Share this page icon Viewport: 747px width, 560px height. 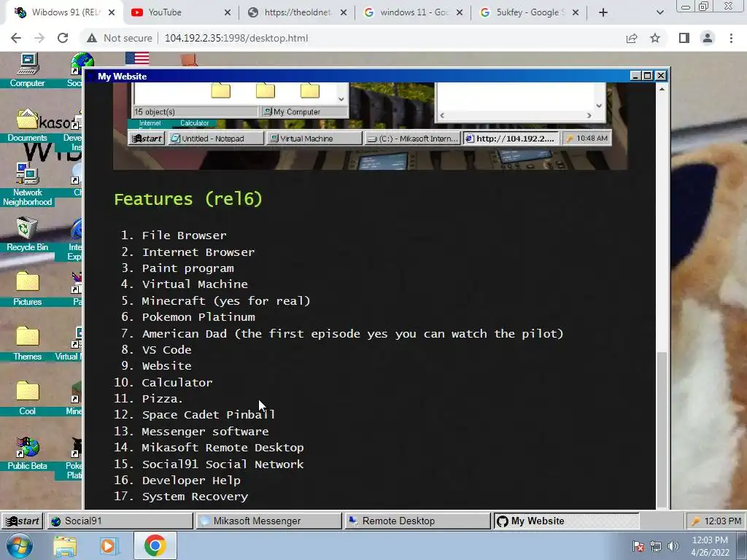click(632, 38)
